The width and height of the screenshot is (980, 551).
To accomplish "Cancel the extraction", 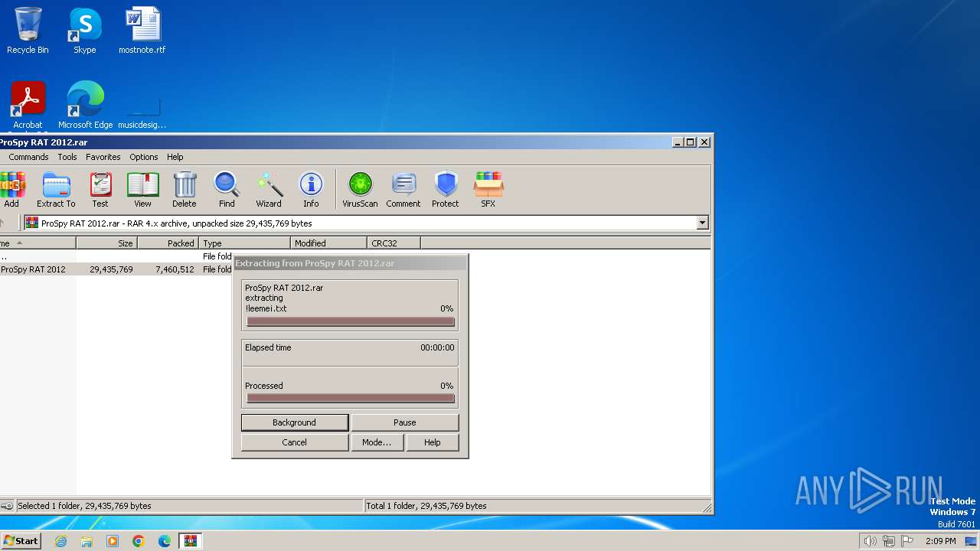I will 294,442.
